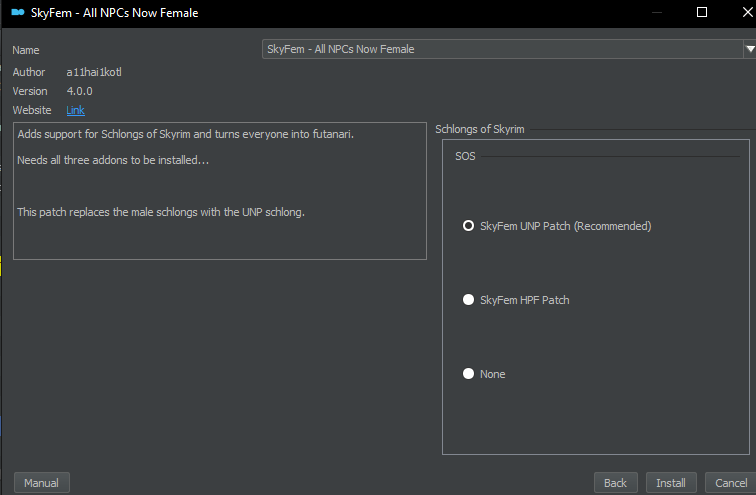
Task: Open the Name dropdown arrow
Action: 750,49
